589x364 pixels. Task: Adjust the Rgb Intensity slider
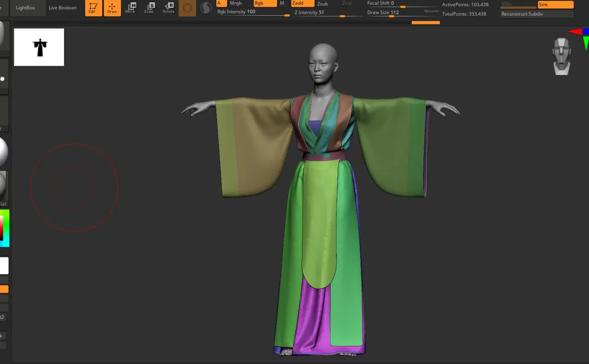tap(254, 12)
